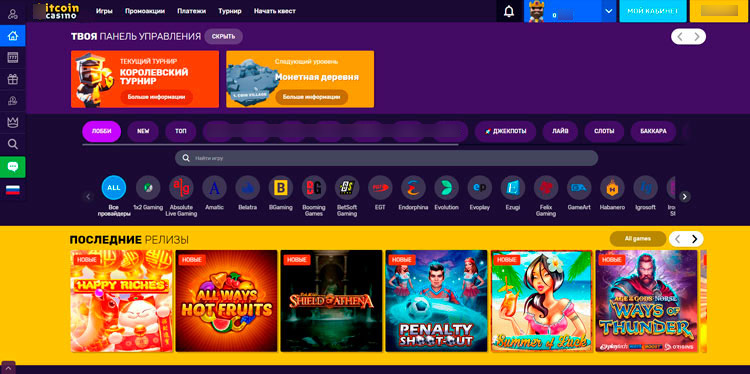The height and width of the screenshot is (374, 750).
Task: Select the Evolution provider icon
Action: point(446,188)
